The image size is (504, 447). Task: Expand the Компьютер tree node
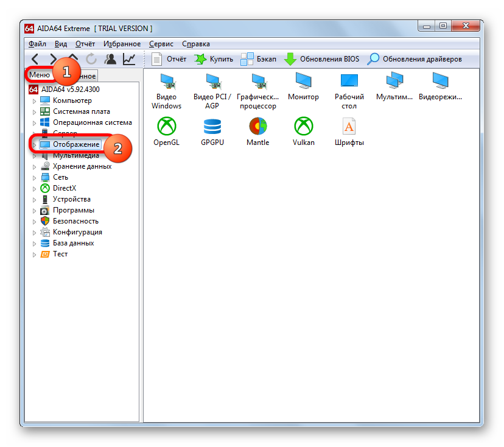(35, 101)
